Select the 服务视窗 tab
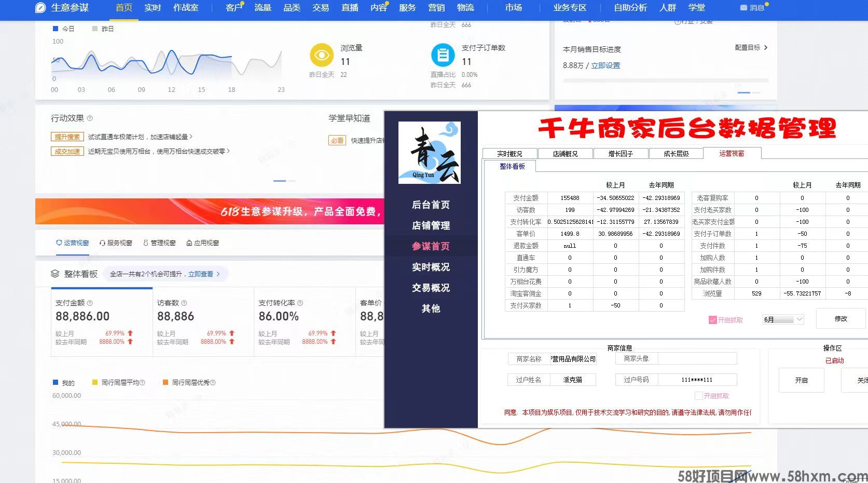 116,243
